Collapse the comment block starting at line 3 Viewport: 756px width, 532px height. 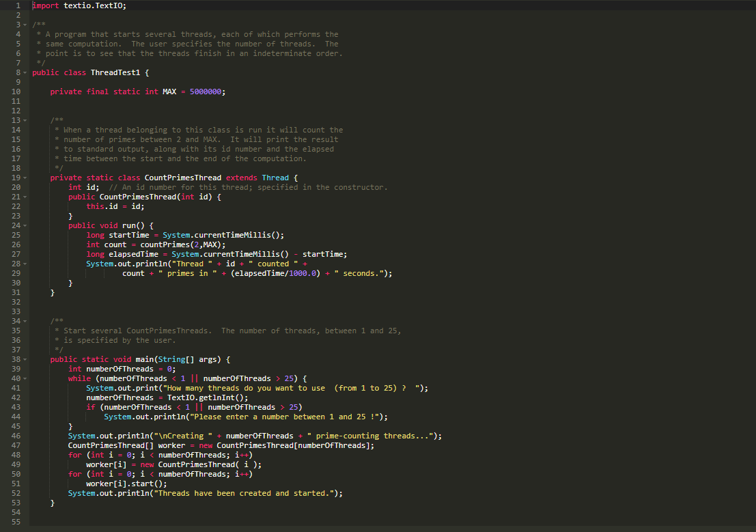[x=25, y=25]
